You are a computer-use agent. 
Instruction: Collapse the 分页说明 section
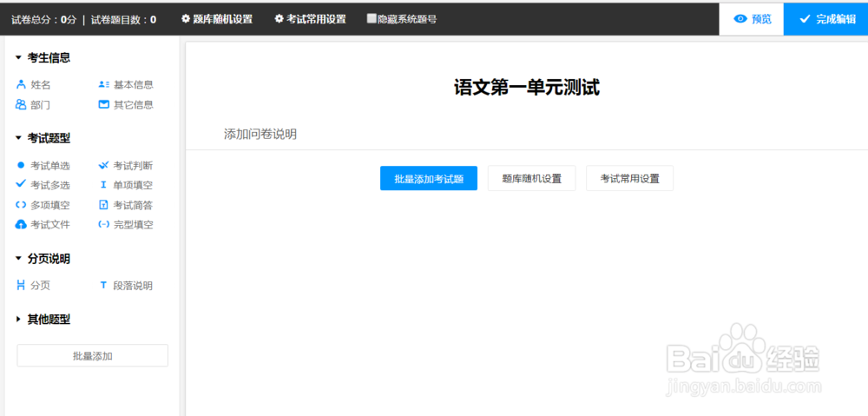[18, 259]
